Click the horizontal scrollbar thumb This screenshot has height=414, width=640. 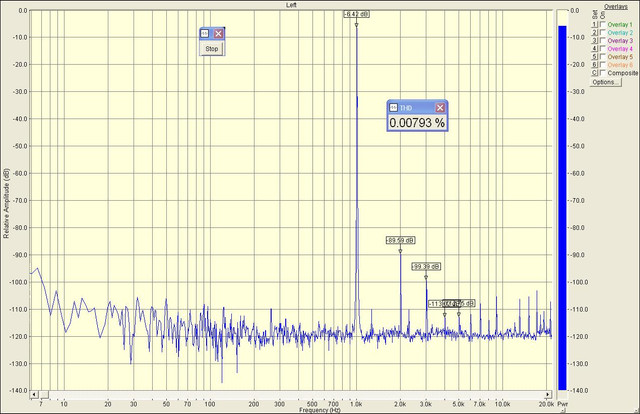pyautogui.click(x=44, y=394)
